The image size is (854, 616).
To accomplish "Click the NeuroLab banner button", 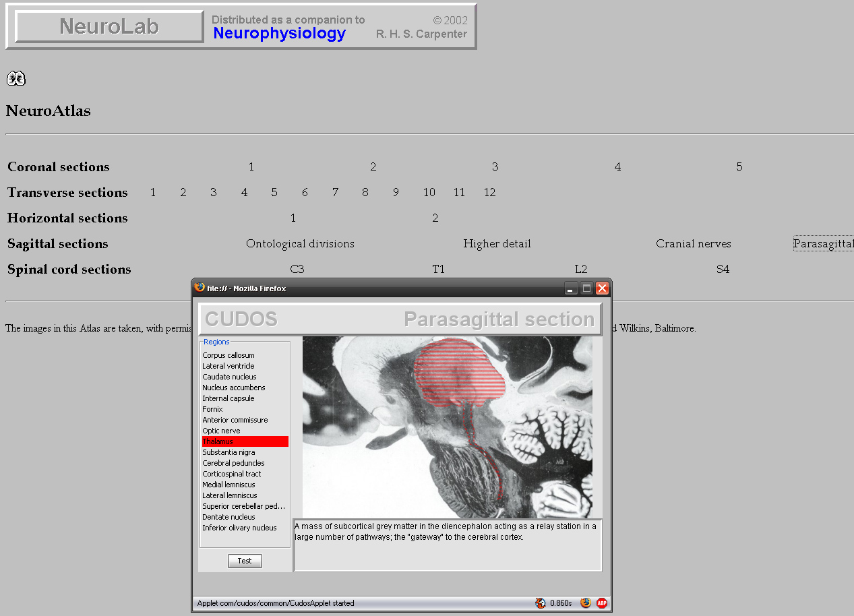I will [x=109, y=26].
